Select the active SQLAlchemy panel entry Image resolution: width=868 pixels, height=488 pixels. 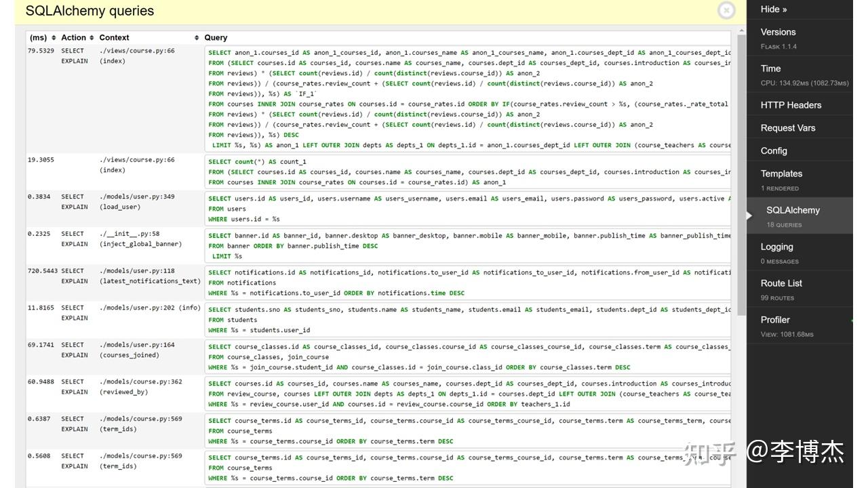[x=800, y=216]
